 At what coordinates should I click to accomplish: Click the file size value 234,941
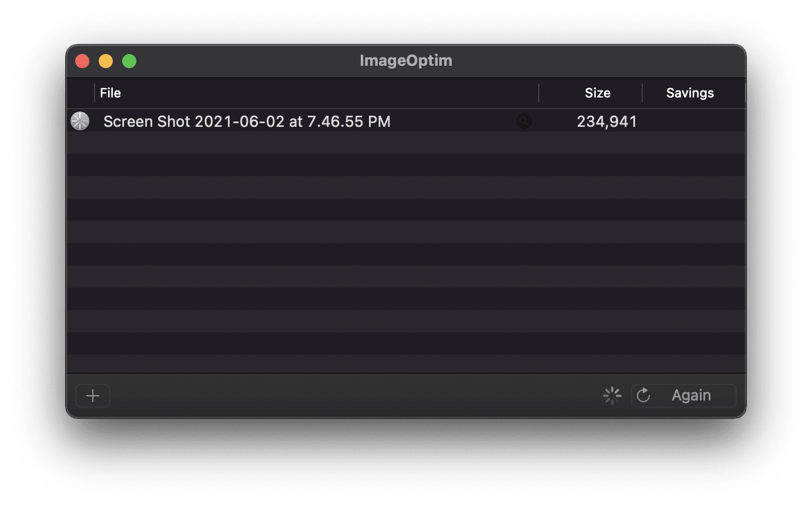tap(607, 121)
